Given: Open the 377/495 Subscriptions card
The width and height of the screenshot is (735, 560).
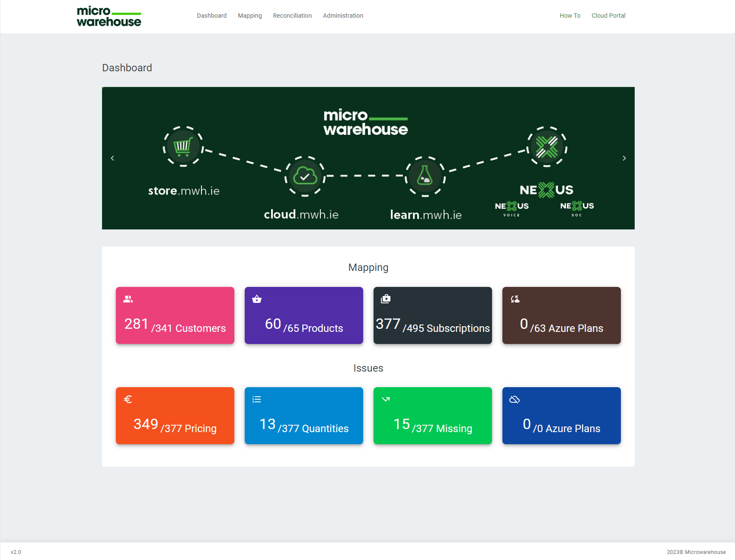Looking at the screenshot, I should [x=433, y=315].
